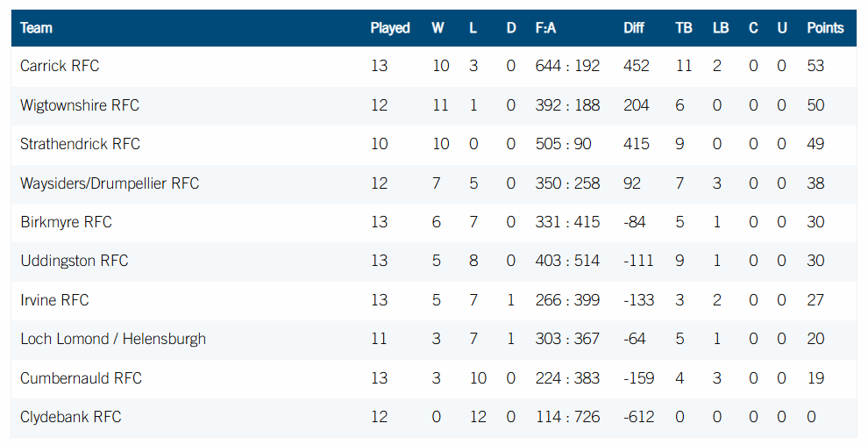Viewport: 868px width, 445px height.
Task: Click Loch Lomond / Helensburgh team name
Action: (x=113, y=339)
